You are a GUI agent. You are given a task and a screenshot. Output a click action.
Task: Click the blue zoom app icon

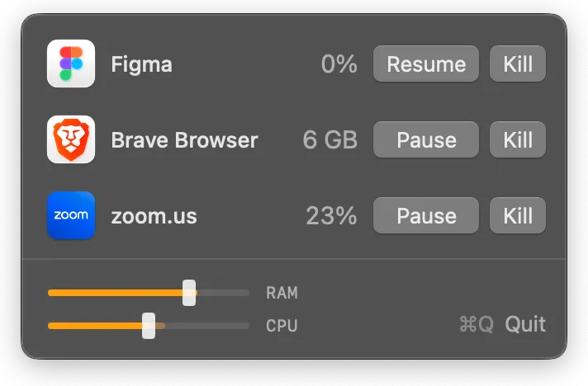[71, 215]
